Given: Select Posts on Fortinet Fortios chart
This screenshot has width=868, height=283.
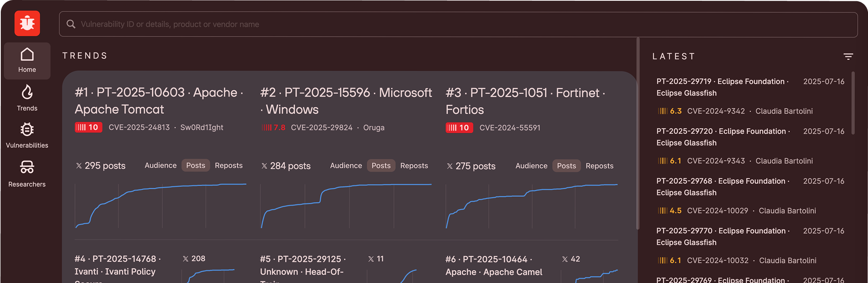Looking at the screenshot, I should tap(566, 166).
